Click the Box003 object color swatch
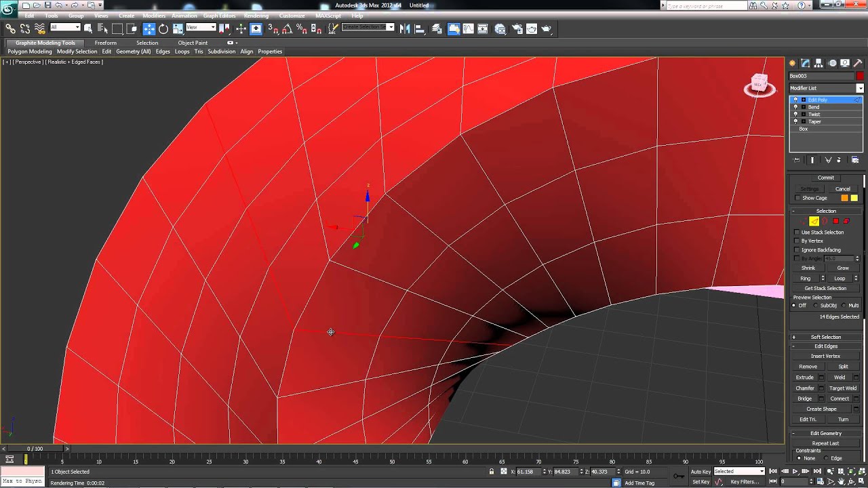 (x=860, y=76)
